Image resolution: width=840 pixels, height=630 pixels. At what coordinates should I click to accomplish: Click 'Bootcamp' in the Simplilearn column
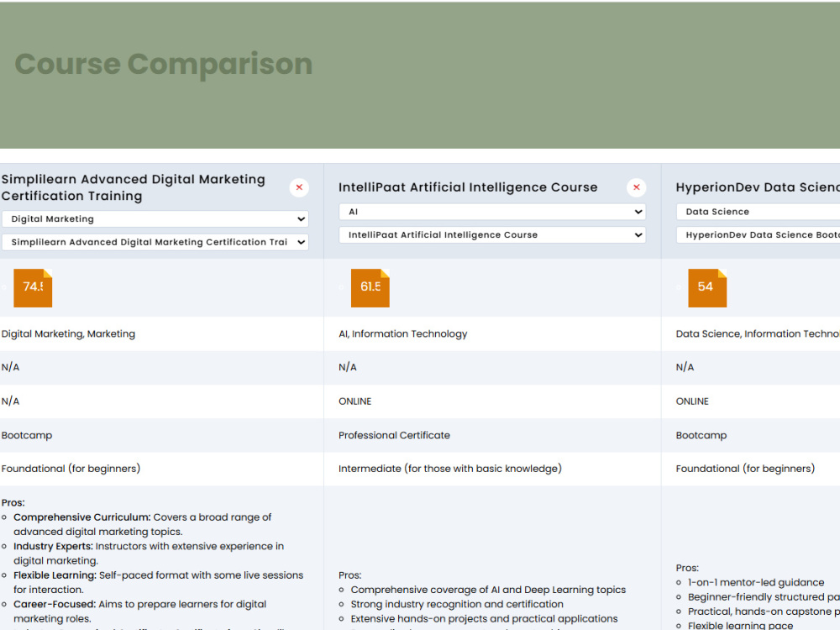tap(27, 435)
